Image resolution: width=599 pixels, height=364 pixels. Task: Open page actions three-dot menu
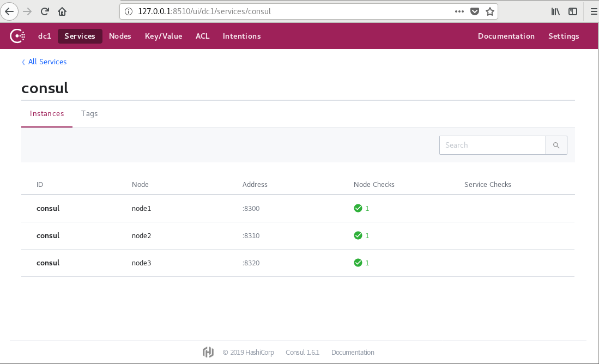(459, 11)
